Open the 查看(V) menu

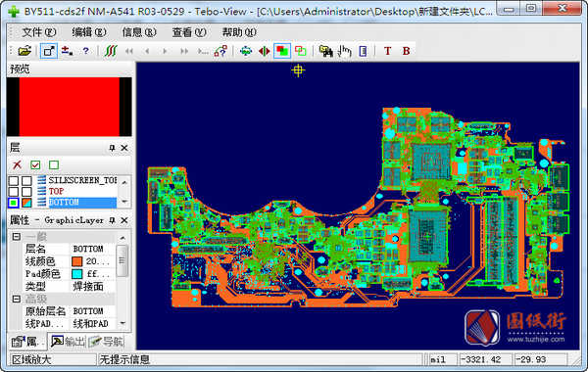click(189, 32)
